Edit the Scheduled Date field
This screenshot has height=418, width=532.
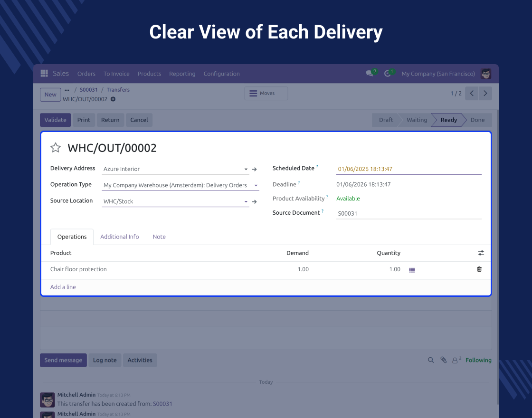point(409,169)
